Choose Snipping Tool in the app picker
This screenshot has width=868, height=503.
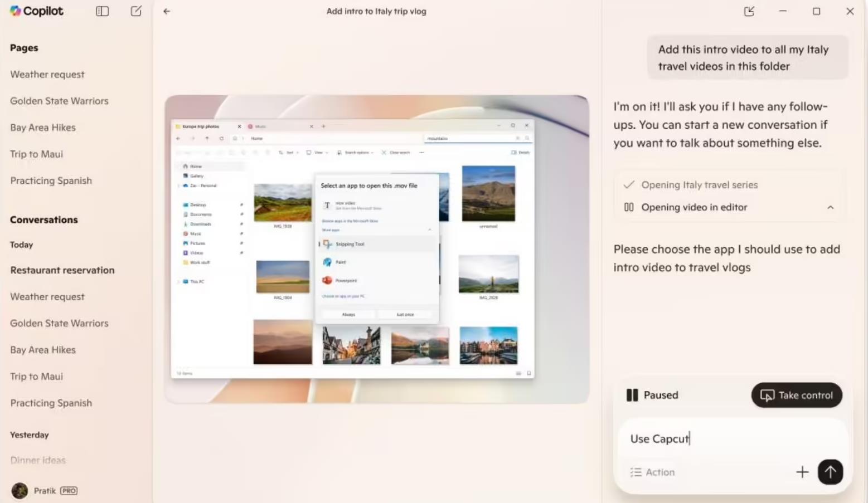click(350, 243)
